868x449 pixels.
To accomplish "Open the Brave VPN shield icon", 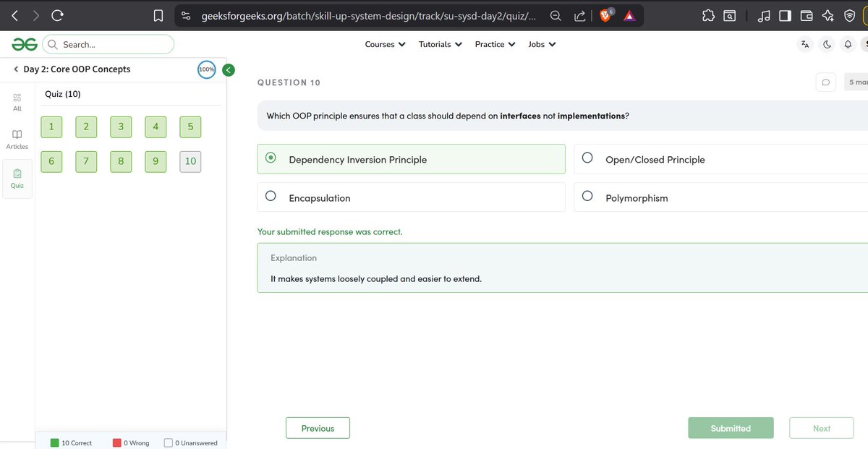I will 850,15.
